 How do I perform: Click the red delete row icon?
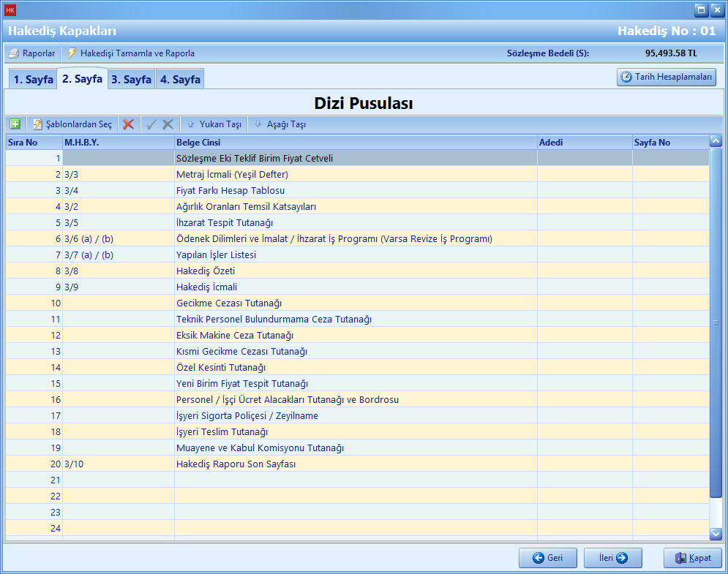tap(128, 124)
